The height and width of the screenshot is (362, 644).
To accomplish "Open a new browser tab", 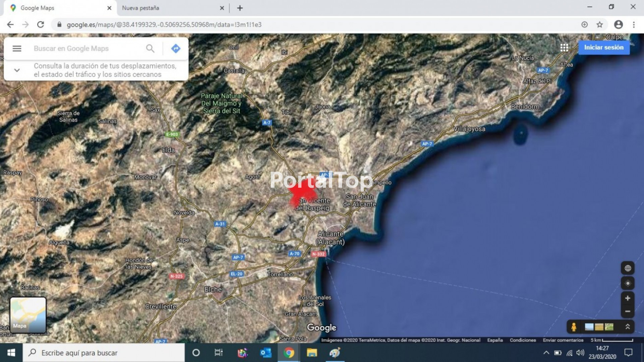I will tap(240, 8).
